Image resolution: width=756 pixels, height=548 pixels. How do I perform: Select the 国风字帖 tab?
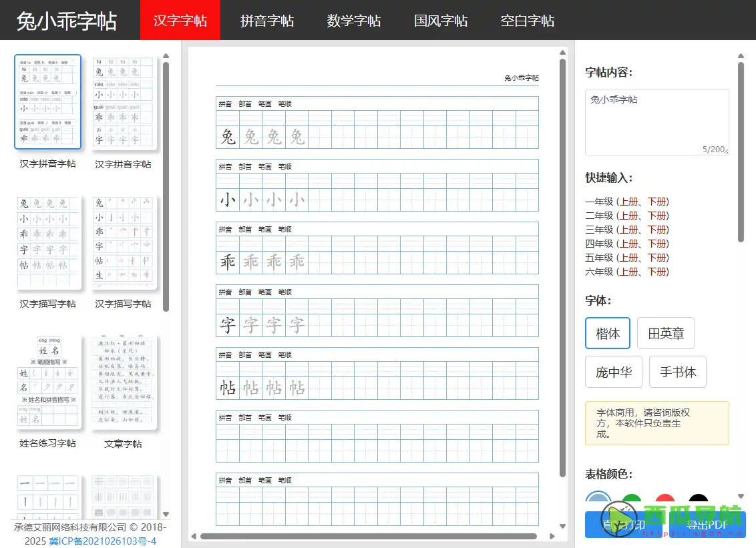point(440,21)
